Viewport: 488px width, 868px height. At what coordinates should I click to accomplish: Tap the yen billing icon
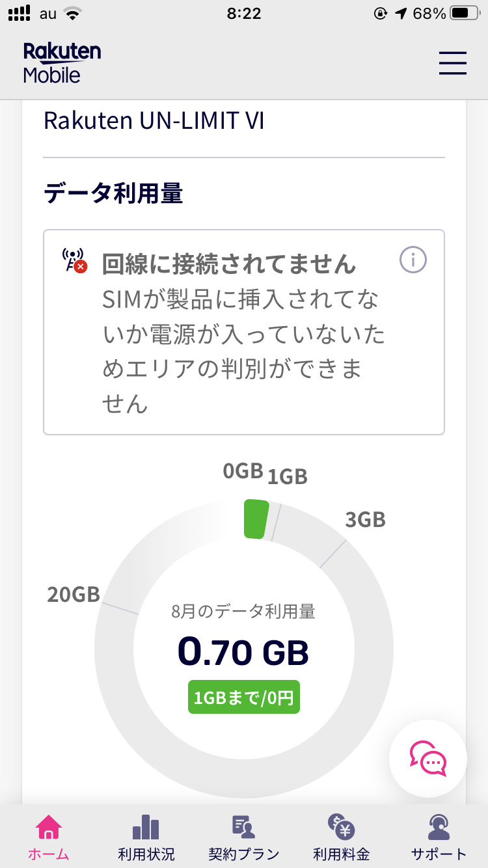tap(341, 826)
